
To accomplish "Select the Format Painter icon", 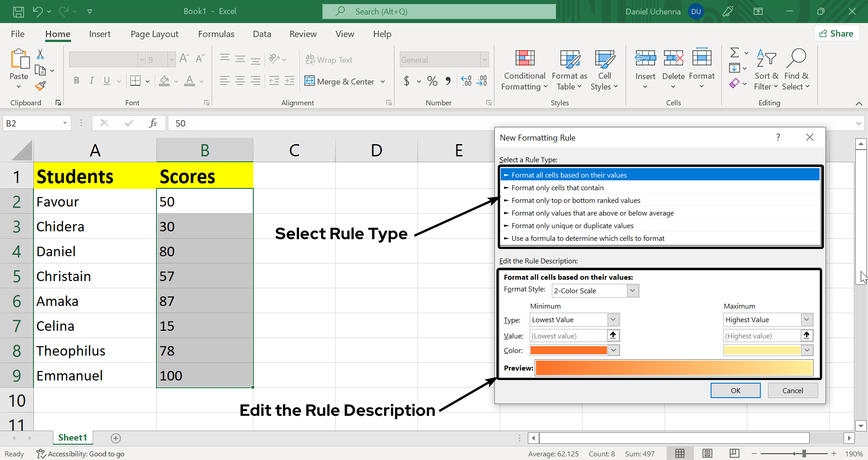I will (x=40, y=86).
